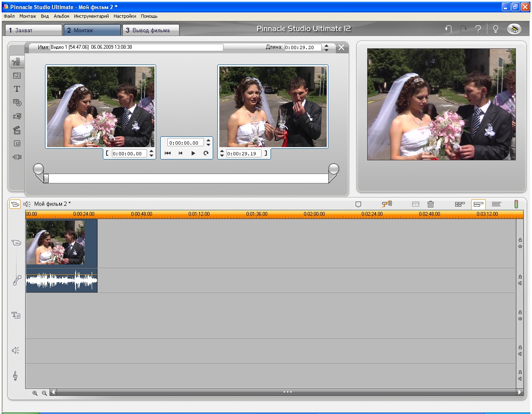Lock the title overlay track

tap(520, 312)
